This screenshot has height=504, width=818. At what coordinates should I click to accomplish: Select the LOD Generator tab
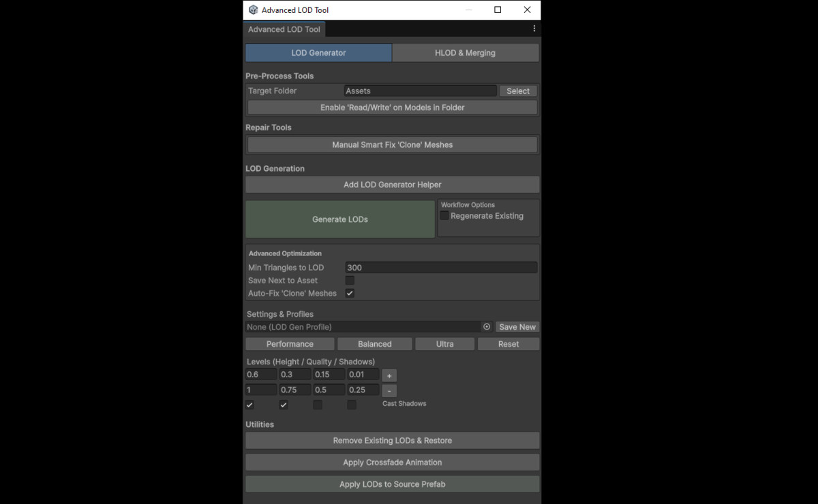318,52
